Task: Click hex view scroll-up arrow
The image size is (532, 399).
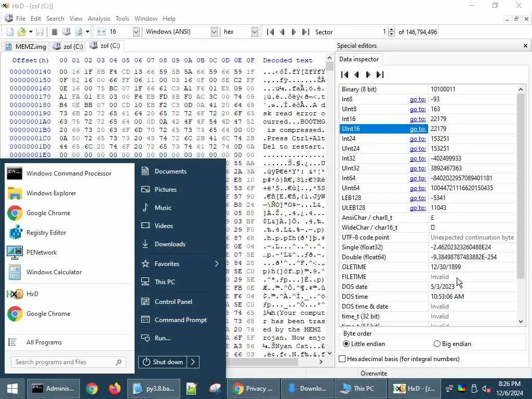Action: pyautogui.click(x=329, y=58)
